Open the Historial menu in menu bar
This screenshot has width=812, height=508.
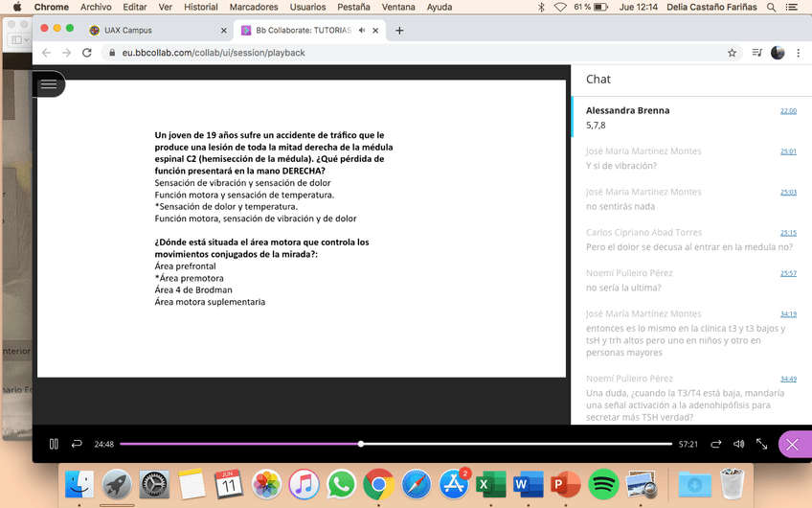click(200, 7)
